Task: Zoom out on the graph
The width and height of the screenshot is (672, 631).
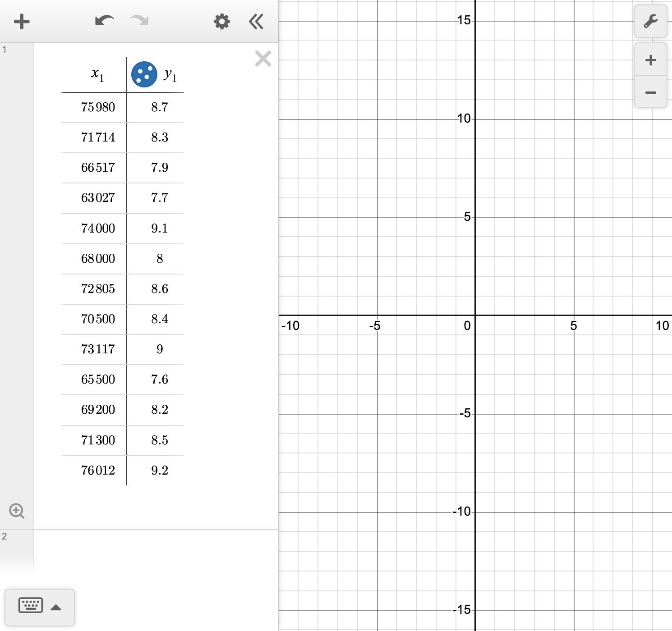Action: [x=650, y=92]
